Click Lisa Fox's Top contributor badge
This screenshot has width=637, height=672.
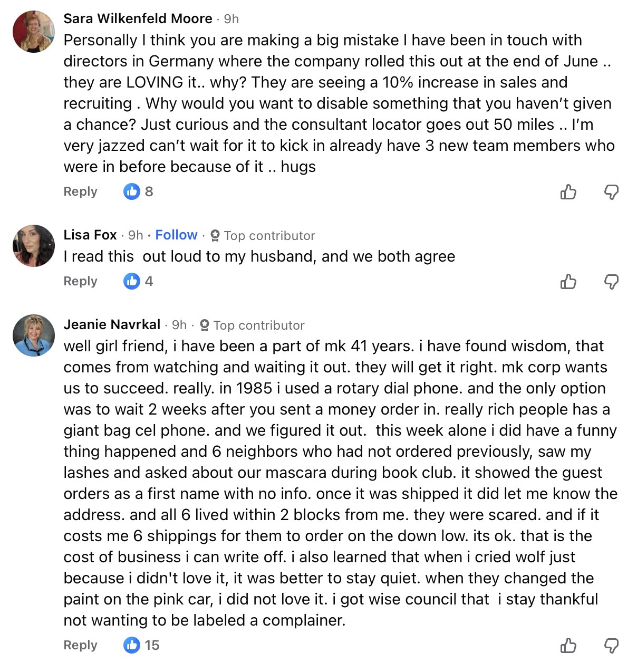pos(263,235)
